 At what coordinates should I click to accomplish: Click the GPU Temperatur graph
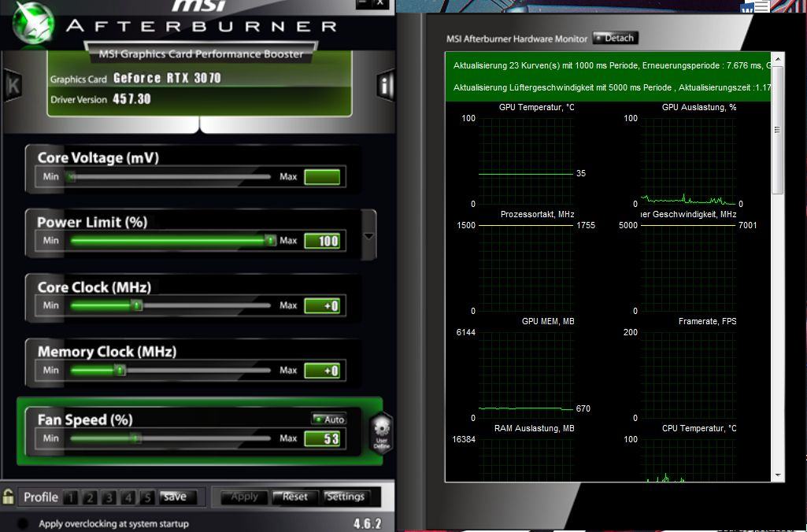point(525,161)
